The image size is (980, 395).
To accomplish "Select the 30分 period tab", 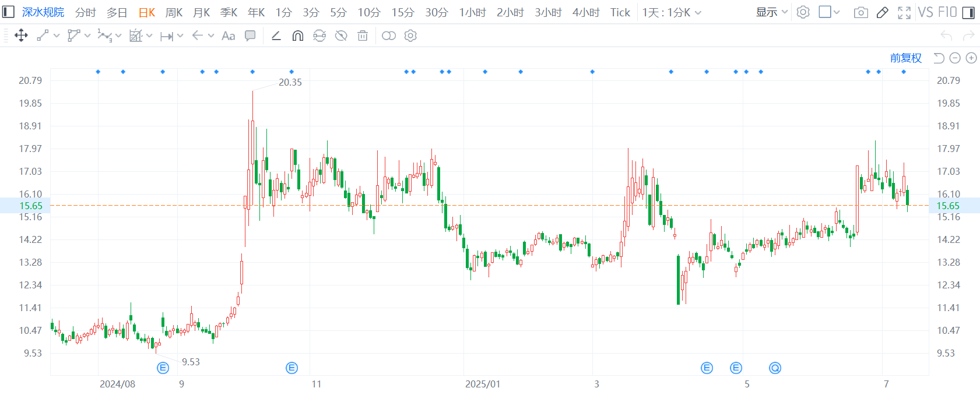I will [437, 12].
